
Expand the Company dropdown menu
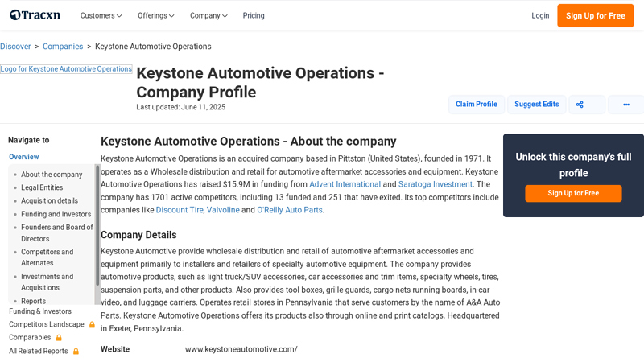(x=208, y=15)
